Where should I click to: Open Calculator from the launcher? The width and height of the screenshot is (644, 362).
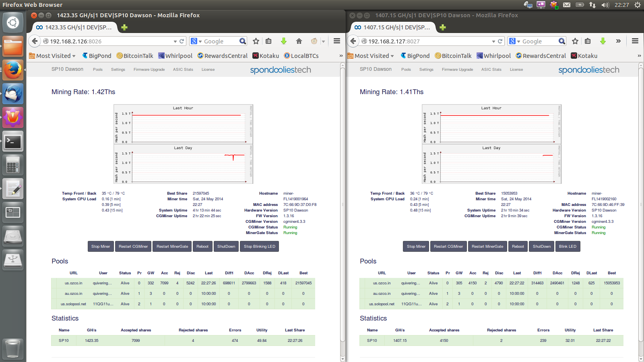(13, 165)
